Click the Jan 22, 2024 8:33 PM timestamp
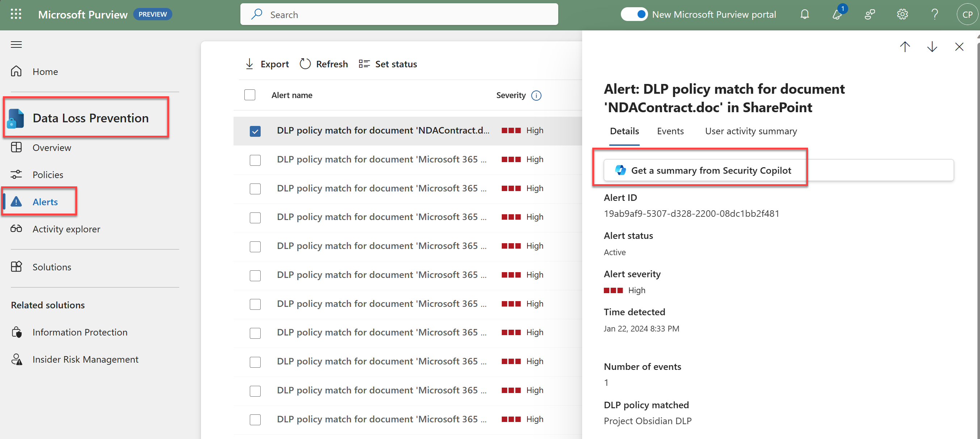The height and width of the screenshot is (439, 980). tap(641, 329)
